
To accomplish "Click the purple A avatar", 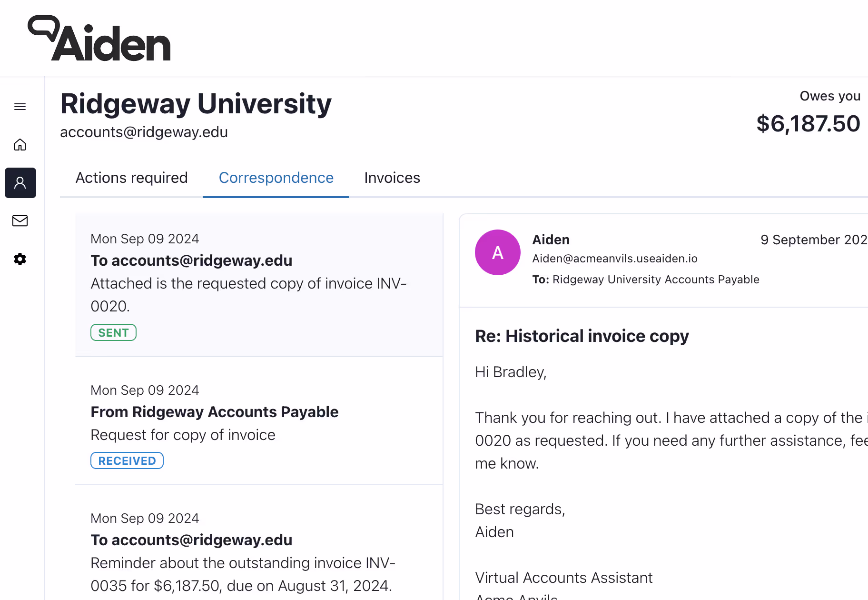I will [497, 252].
